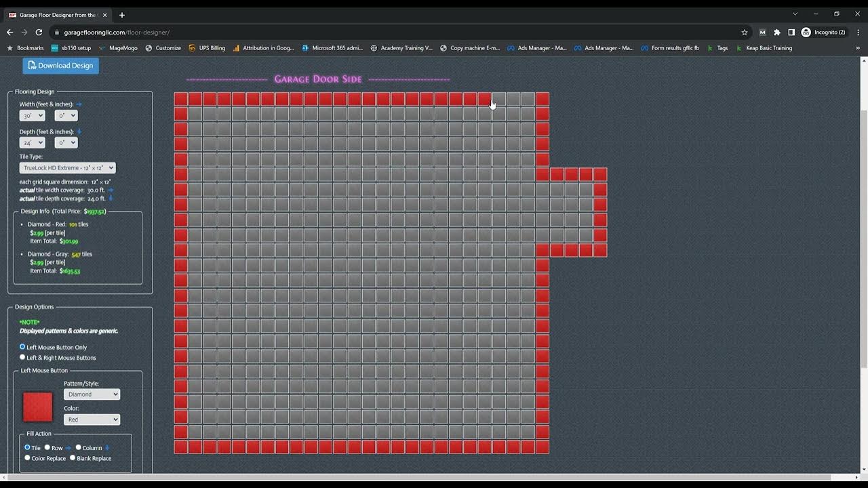Open the browser extensions puzzle icon

[x=777, y=32]
